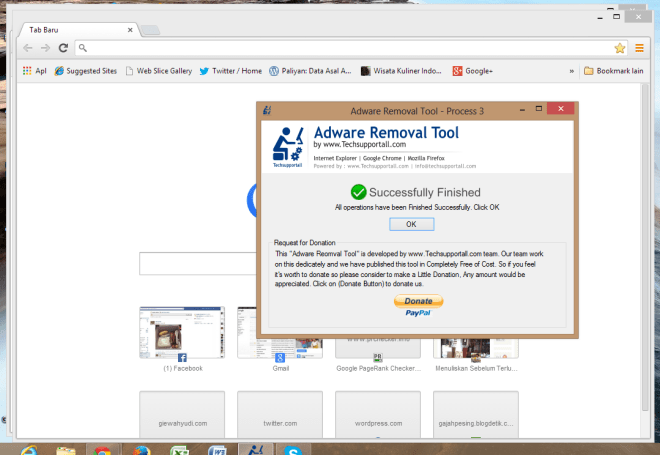The width and height of the screenshot is (660, 455).
Task: Open the Facebook thumbnail
Action: 182,333
